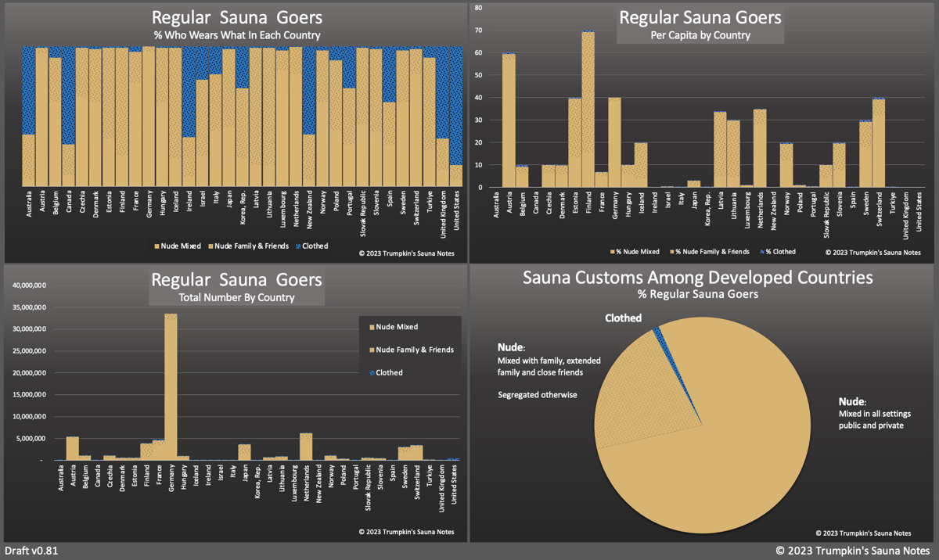Click the '% Regular Sauna Goers' pie subtitle
Viewport: 939px width, 560px height.
click(698, 294)
